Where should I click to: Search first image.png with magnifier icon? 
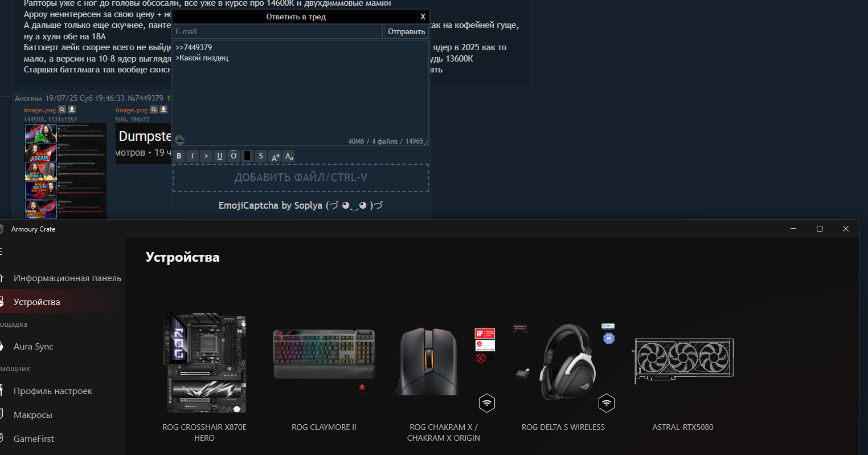pyautogui.click(x=62, y=109)
